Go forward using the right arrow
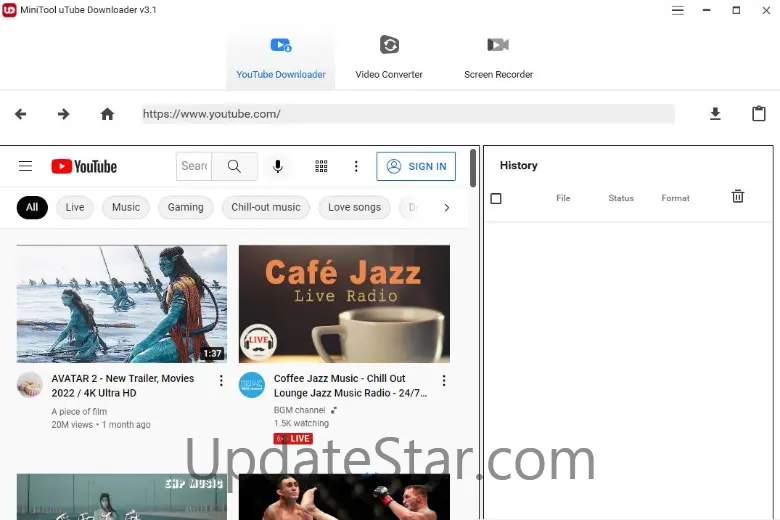Screen dimensions: 780x520 (63, 114)
